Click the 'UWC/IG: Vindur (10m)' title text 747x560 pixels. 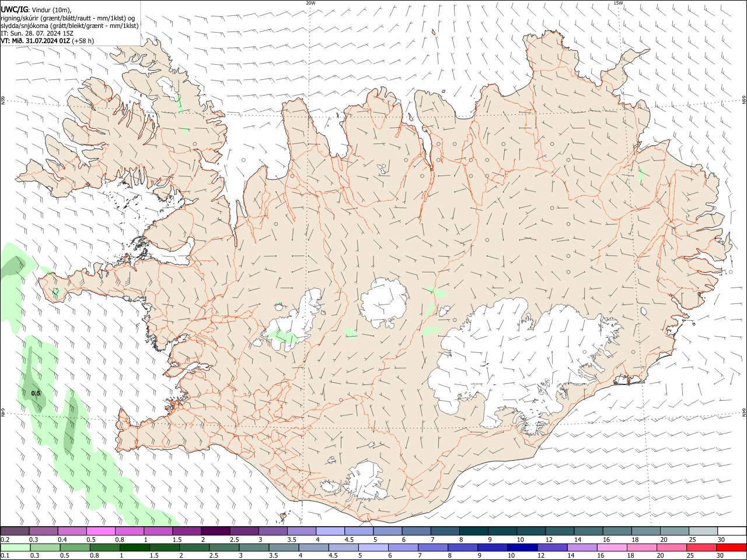[x=36, y=9]
